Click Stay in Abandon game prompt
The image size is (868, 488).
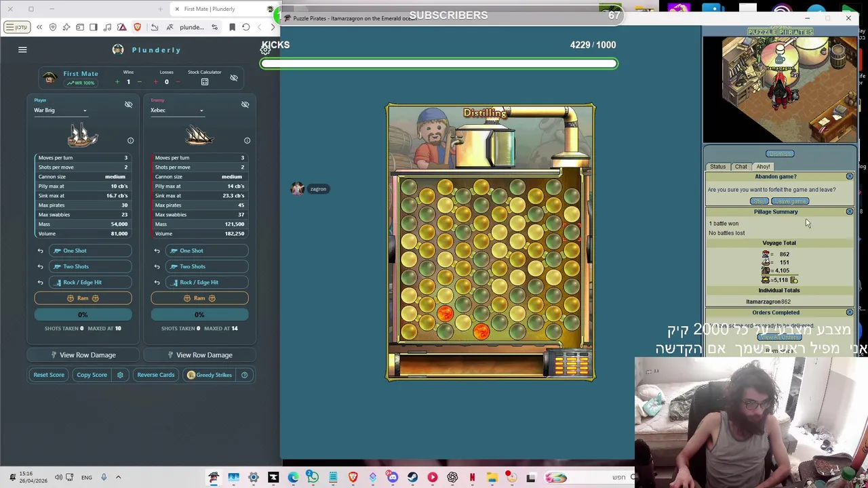click(x=759, y=201)
